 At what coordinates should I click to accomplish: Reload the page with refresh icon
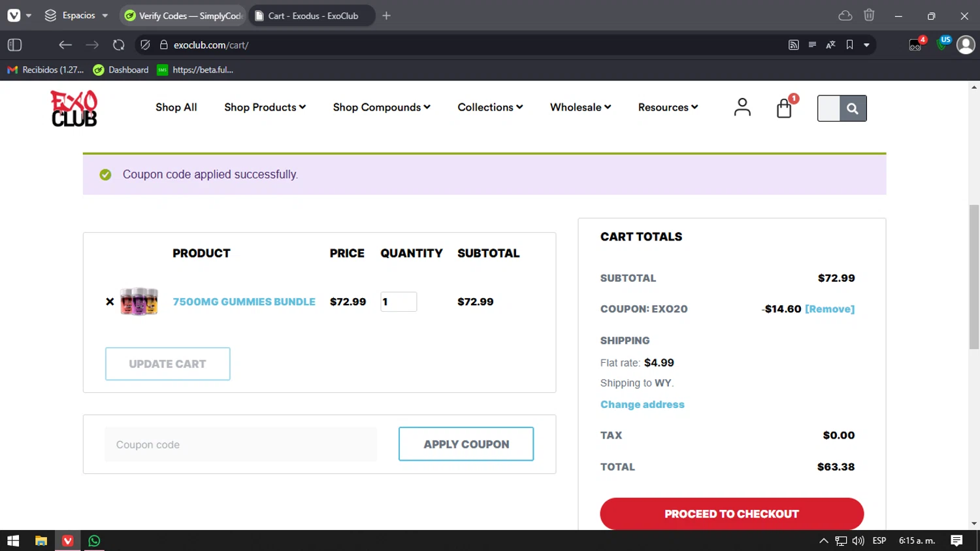118,45
